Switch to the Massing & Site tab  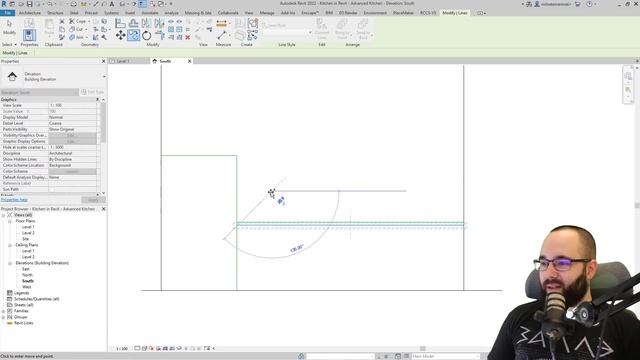[198, 13]
